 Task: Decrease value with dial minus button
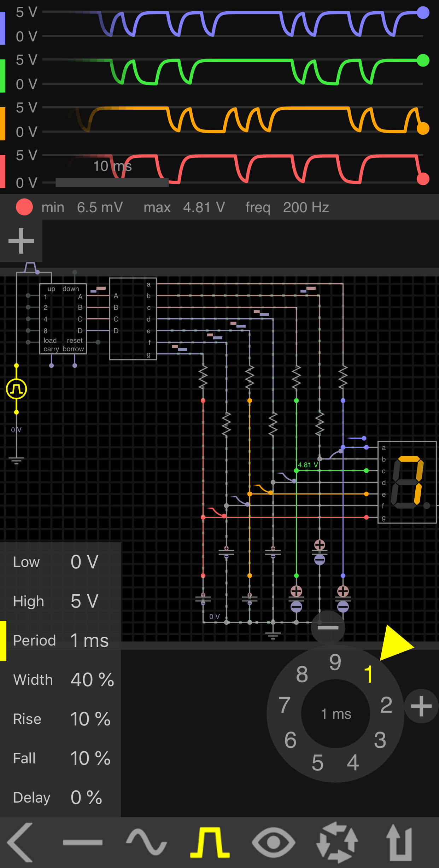coord(328,627)
